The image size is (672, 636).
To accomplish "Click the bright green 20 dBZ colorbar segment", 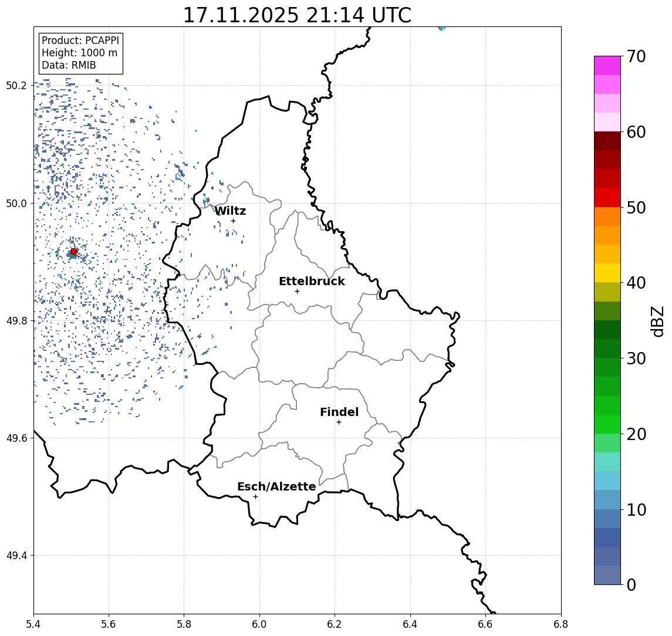I will 607,424.
